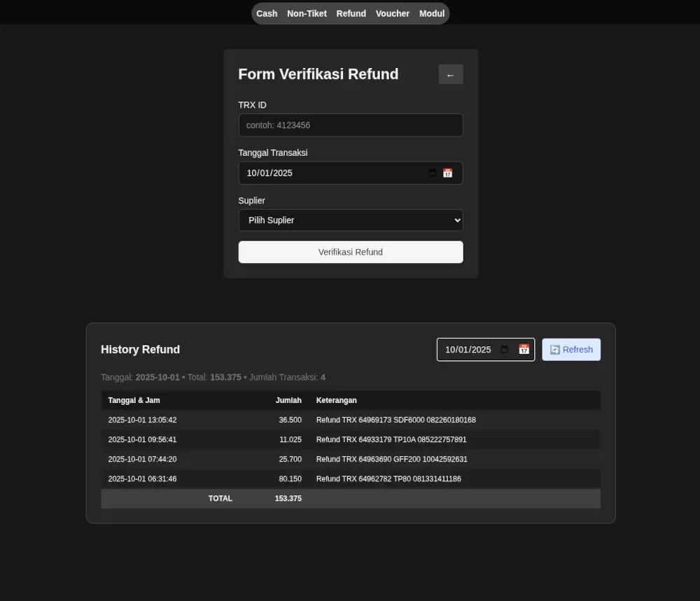Open the Voucher tab

click(392, 13)
